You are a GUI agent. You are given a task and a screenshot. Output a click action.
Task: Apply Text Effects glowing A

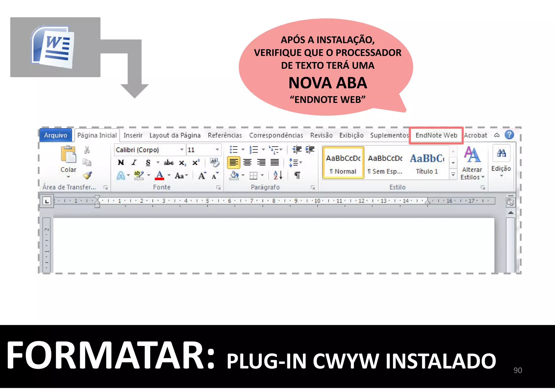coord(121,176)
